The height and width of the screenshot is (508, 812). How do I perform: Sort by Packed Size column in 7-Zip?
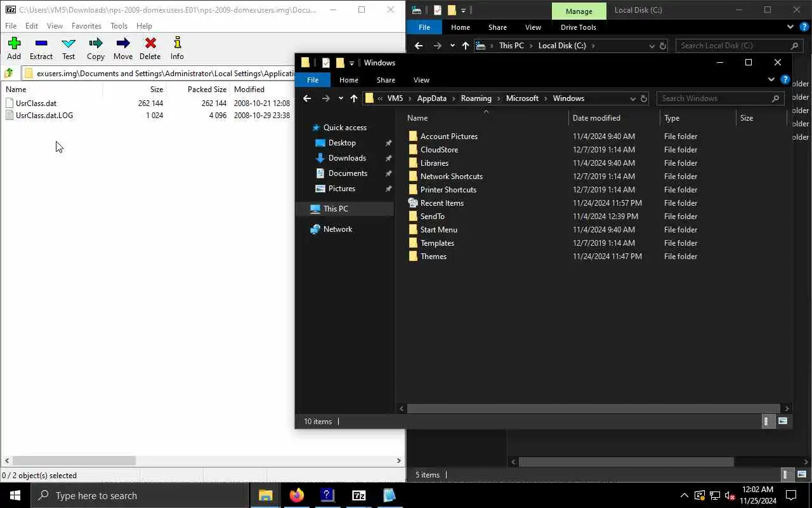[x=207, y=90]
